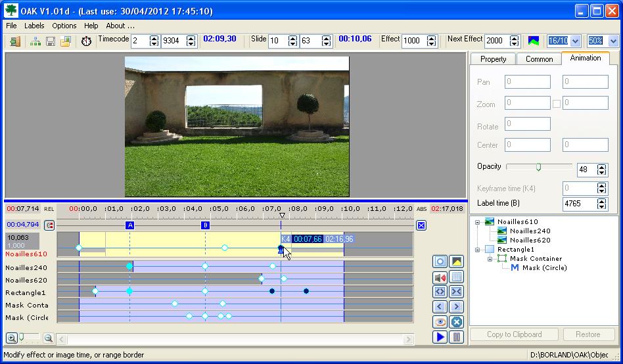Viewport: 623px width, 364px height.
Task: Toggle the eye preview icon
Action: click(440, 322)
